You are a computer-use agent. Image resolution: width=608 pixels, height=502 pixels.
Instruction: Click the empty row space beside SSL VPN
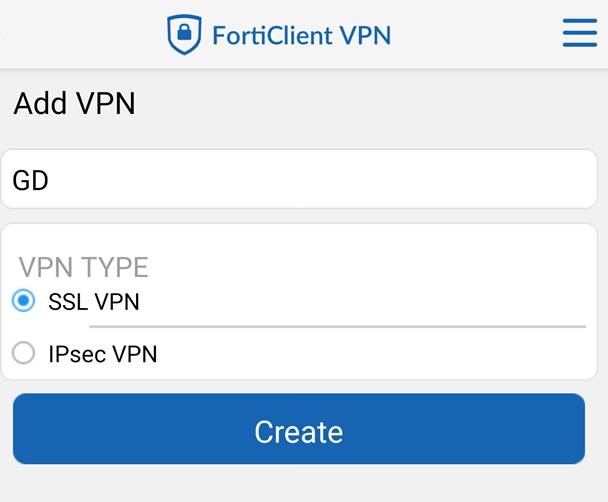[363, 302]
